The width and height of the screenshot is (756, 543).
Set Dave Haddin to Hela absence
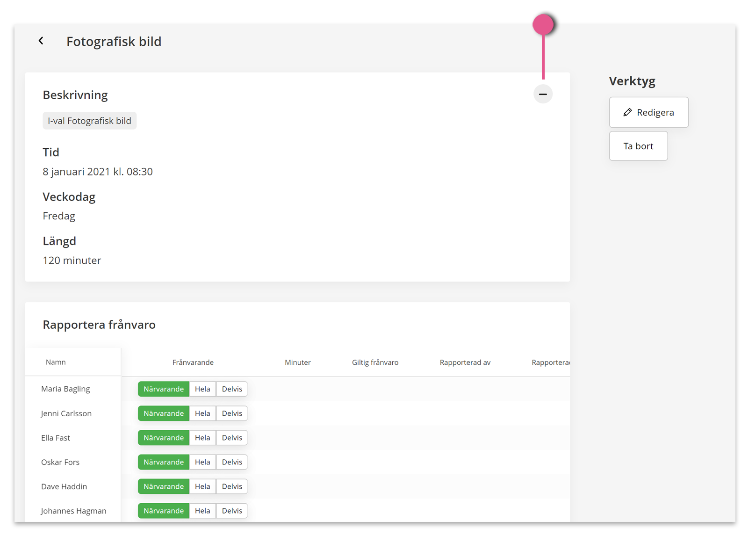pos(202,486)
